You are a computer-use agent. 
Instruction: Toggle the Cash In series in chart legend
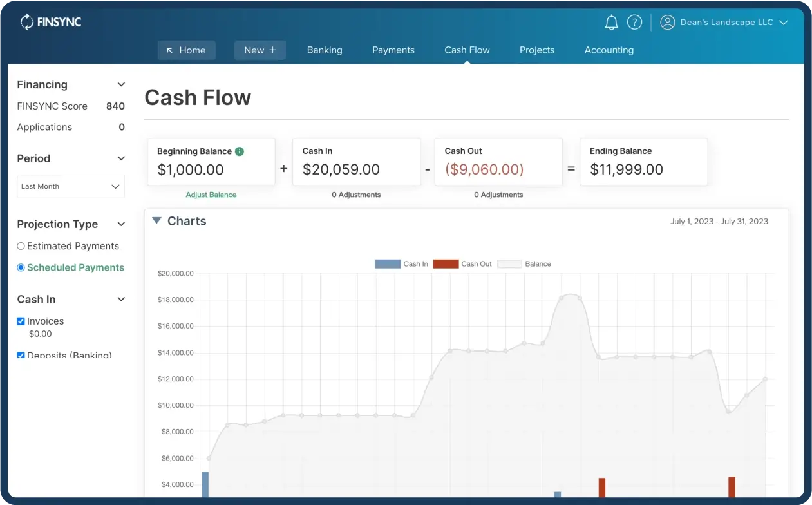tap(415, 263)
